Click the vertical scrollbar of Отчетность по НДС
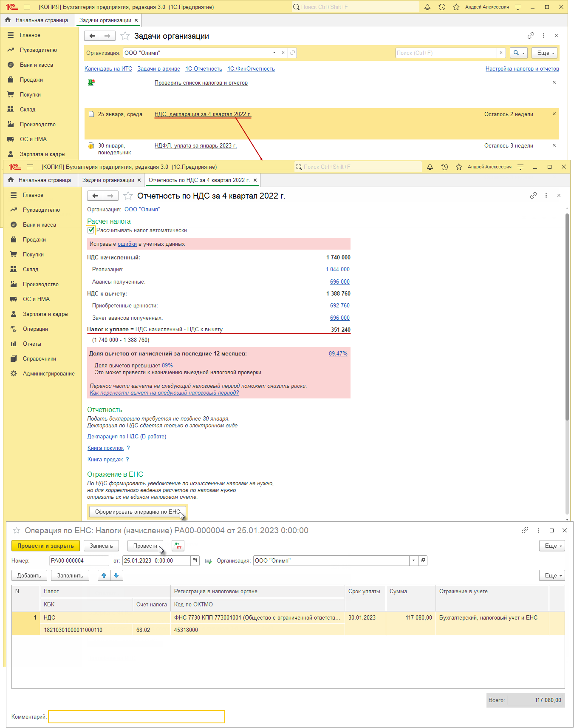Image resolution: width=574 pixels, height=728 pixels. tap(567, 317)
